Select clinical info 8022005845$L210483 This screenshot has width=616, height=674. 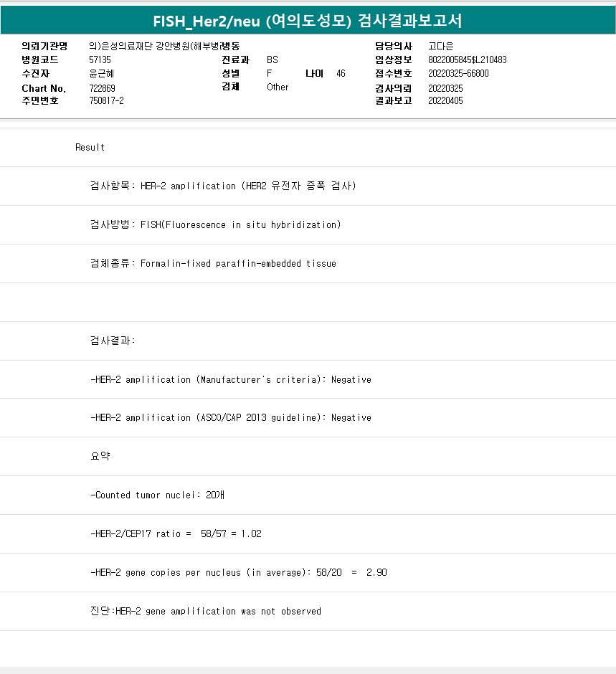click(468, 60)
